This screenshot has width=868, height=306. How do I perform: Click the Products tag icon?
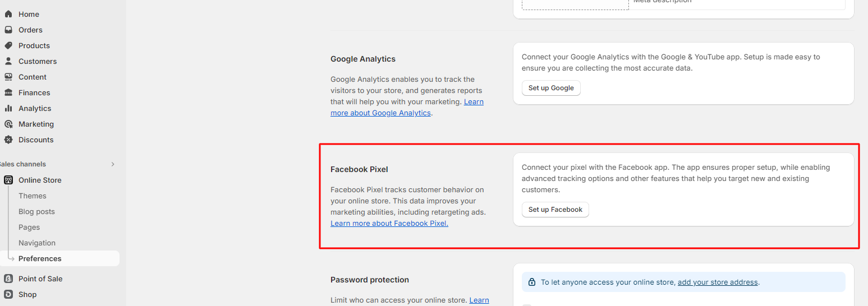click(8, 45)
